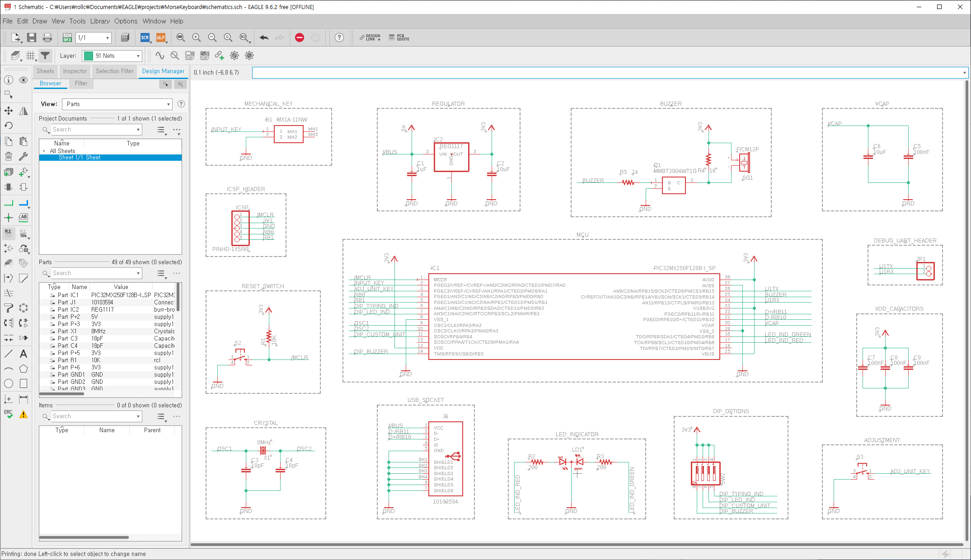This screenshot has width=971, height=560.
Task: Click the Design Manager select-in-editor button
Action: [166, 84]
